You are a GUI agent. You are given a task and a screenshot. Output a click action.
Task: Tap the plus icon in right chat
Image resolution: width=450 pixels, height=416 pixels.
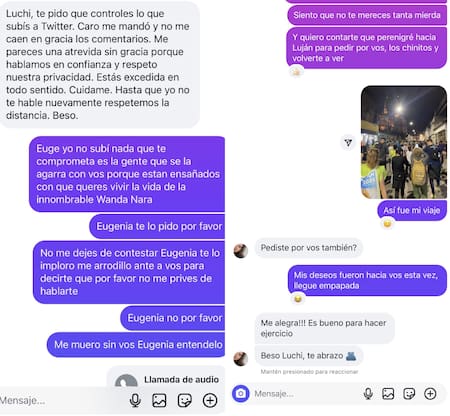[430, 394]
